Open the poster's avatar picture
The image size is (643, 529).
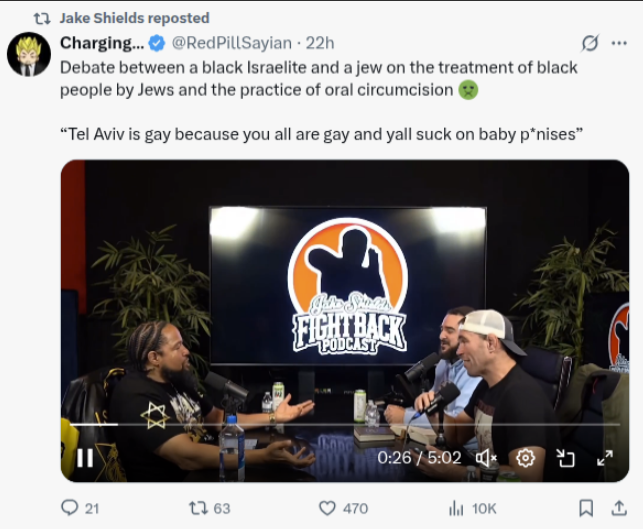point(29,54)
